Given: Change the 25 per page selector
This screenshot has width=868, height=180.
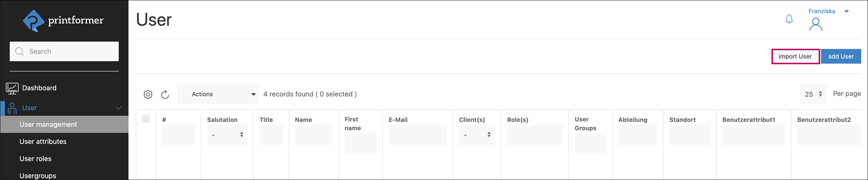Looking at the screenshot, I should coord(813,94).
